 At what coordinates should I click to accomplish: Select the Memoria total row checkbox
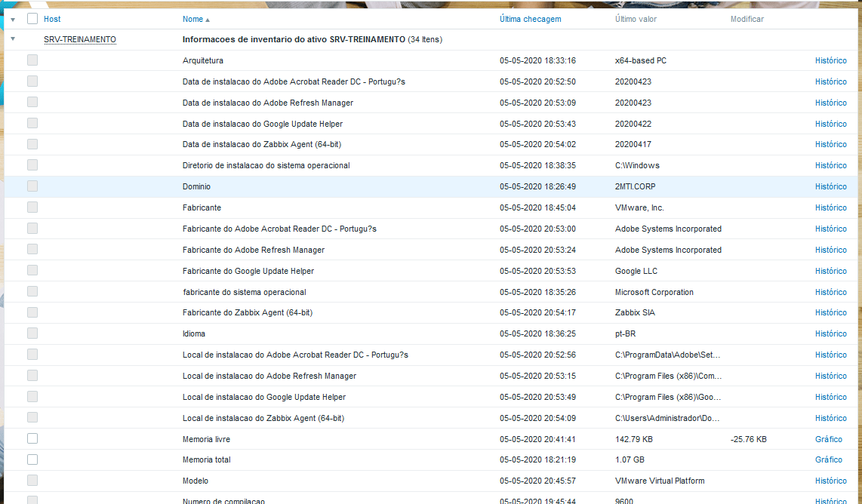32,459
